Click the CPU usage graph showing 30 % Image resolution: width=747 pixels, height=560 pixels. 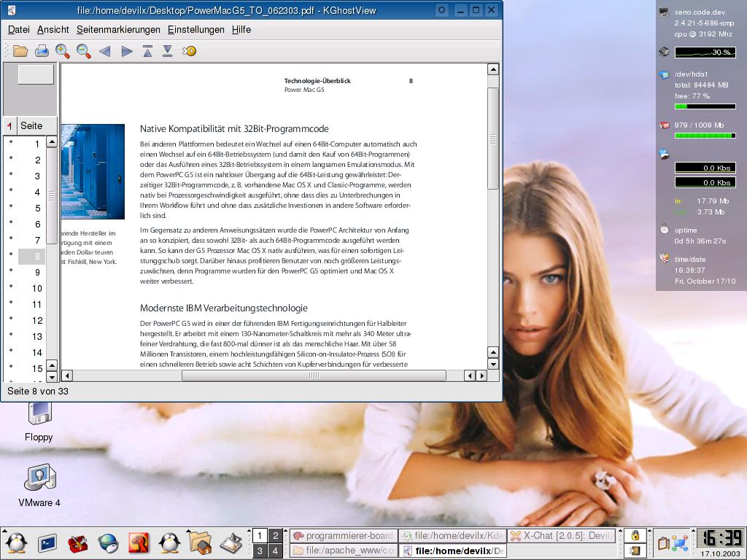coord(705,52)
